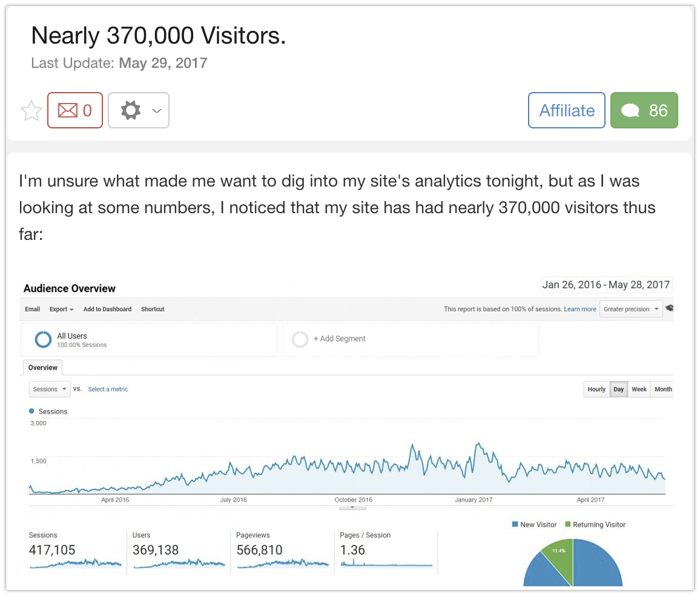Image resolution: width=700 pixels, height=596 pixels.
Task: Click the Select a metric link
Action: (x=108, y=389)
